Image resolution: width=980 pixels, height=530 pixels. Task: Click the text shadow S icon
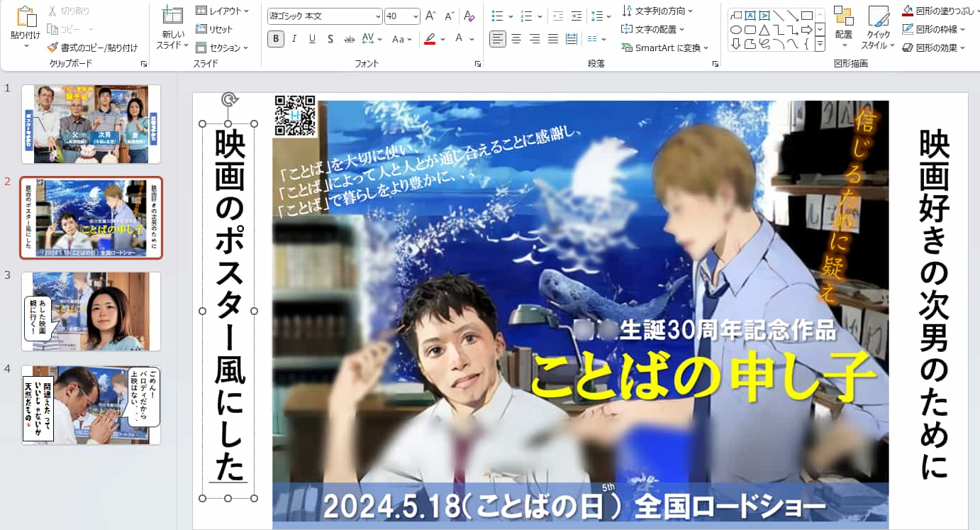pyautogui.click(x=330, y=39)
